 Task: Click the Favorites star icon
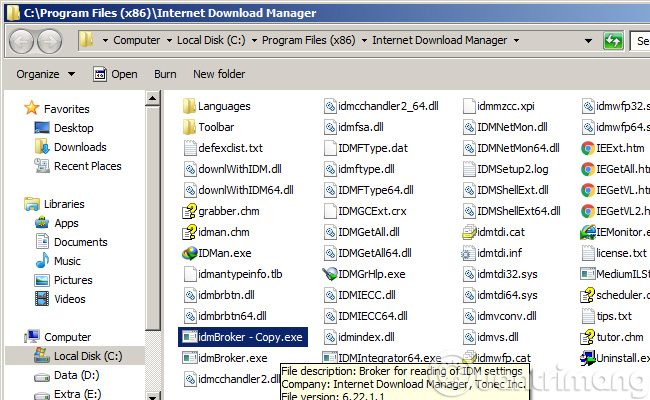click(32, 108)
